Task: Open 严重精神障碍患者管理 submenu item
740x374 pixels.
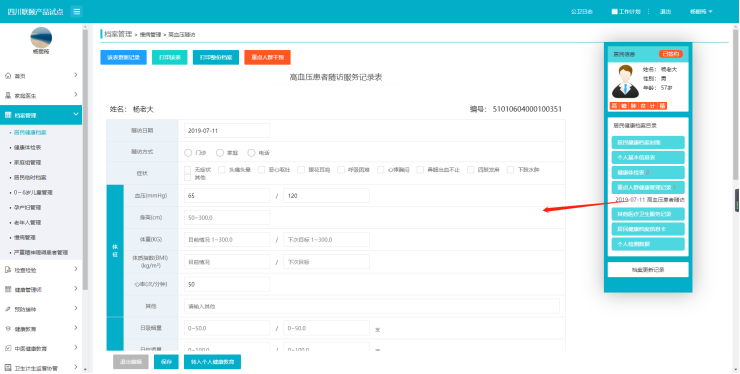Action: pyautogui.click(x=41, y=253)
